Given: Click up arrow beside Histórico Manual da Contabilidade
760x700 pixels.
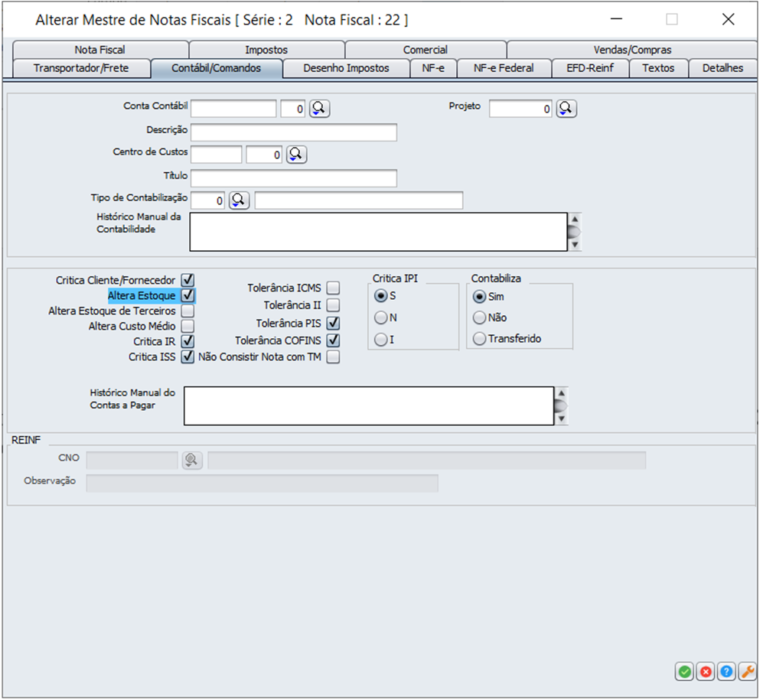Looking at the screenshot, I should click(x=575, y=219).
